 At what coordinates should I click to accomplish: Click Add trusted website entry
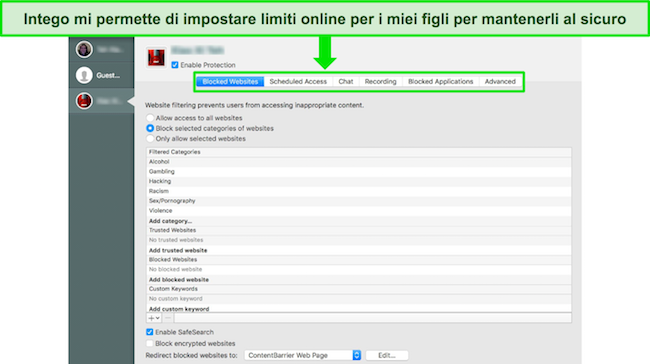(178, 250)
